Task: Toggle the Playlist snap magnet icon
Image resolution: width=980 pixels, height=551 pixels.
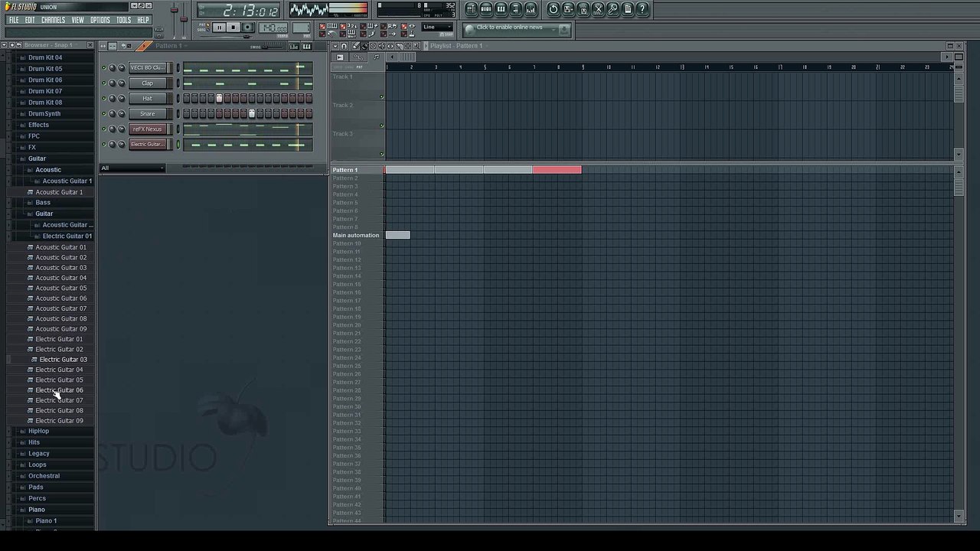Action: tap(344, 45)
